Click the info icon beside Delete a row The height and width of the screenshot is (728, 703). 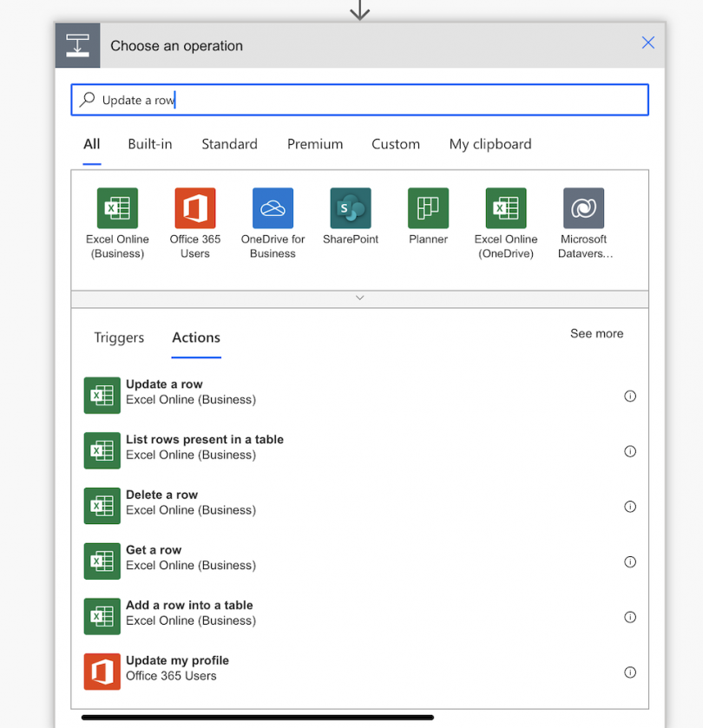630,506
